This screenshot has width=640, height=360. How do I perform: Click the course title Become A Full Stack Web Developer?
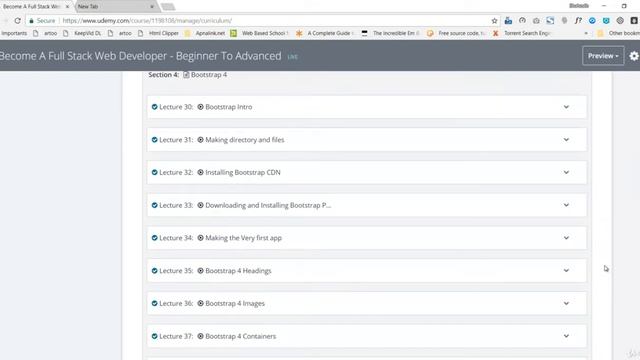tap(140, 56)
